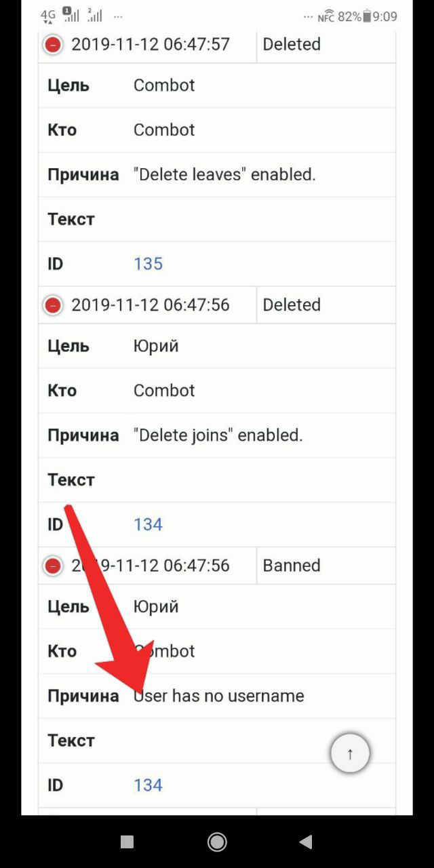Screen dimensions: 434x868
Task: Tap the 2019-11-12 06:47:57 timestamp
Action: pyautogui.click(x=151, y=44)
